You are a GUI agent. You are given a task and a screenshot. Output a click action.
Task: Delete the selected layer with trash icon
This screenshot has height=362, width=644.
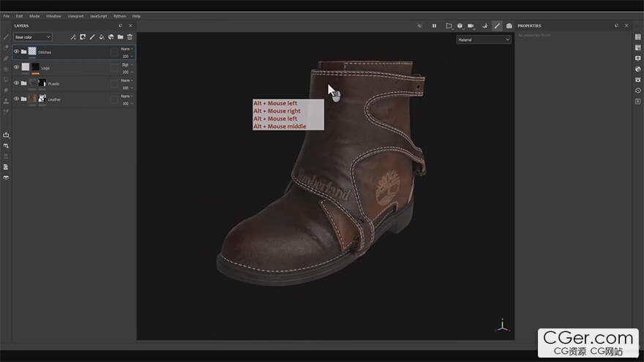130,37
